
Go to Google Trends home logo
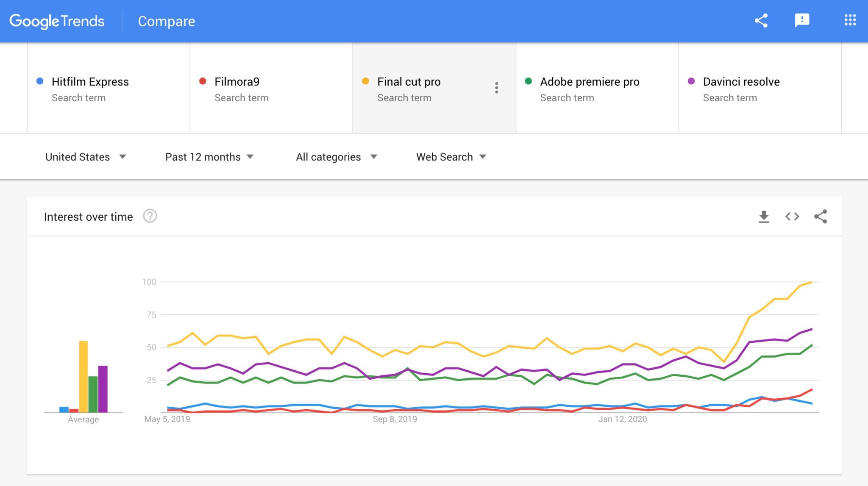[x=57, y=21]
